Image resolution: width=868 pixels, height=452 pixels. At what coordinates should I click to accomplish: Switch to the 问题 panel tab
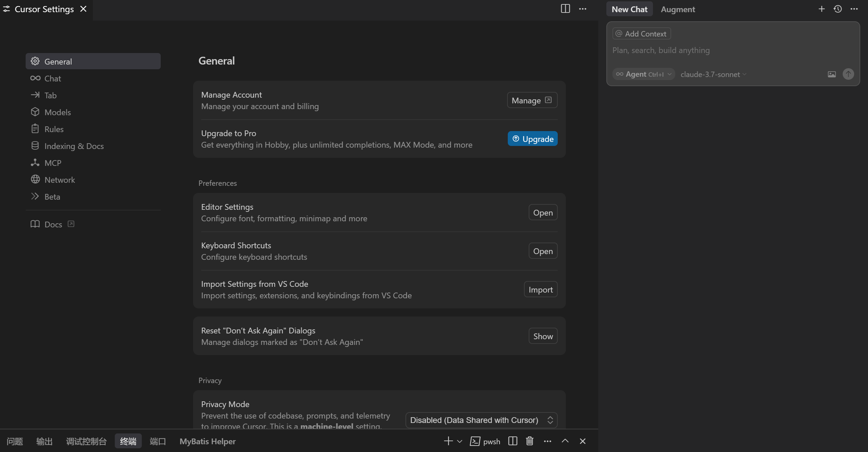(15, 441)
